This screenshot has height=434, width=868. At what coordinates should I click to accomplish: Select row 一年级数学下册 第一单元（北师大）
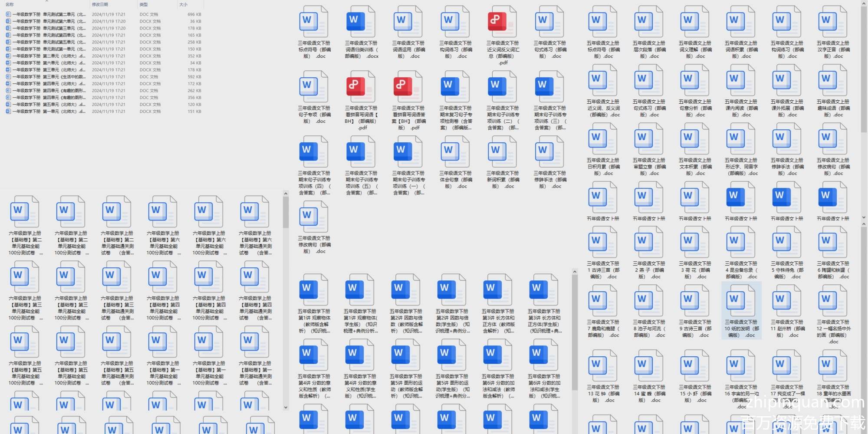(103, 112)
